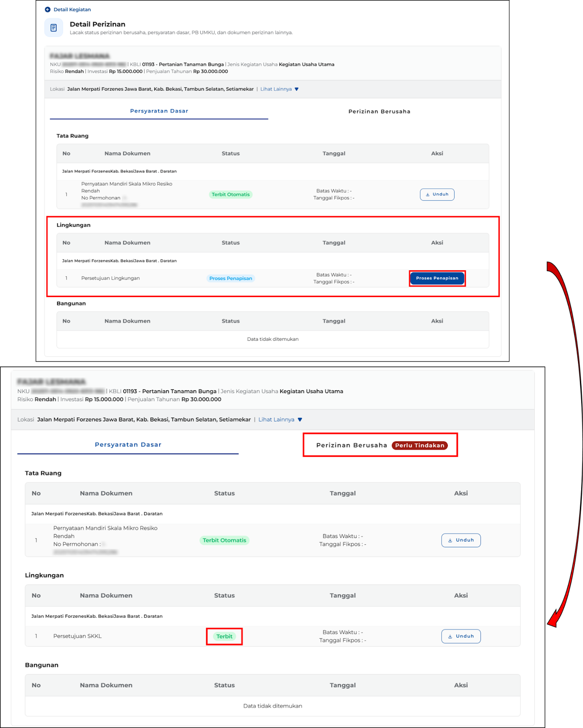Open Lihat Lainnya link in the lower location bar
The width and height of the screenshot is (583, 728).
[276, 420]
